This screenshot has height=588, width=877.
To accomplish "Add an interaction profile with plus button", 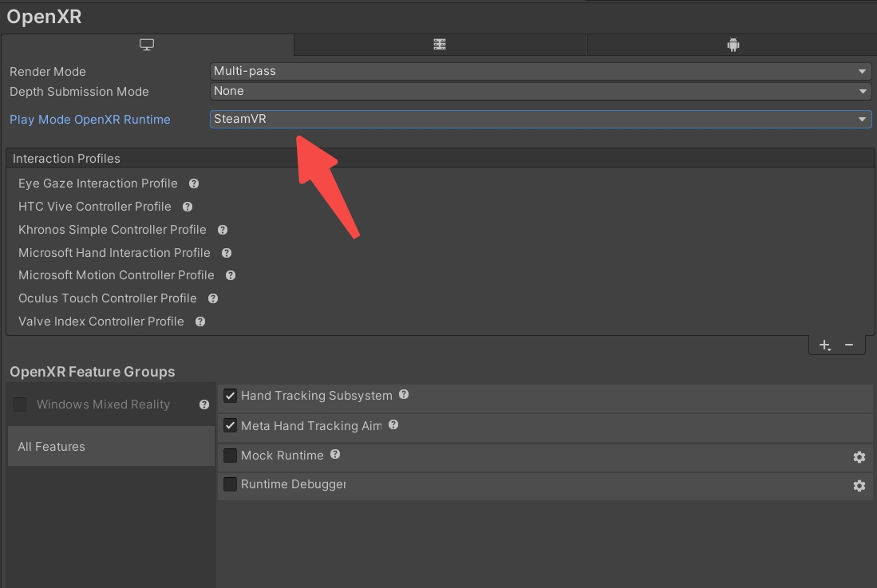I will (x=824, y=345).
